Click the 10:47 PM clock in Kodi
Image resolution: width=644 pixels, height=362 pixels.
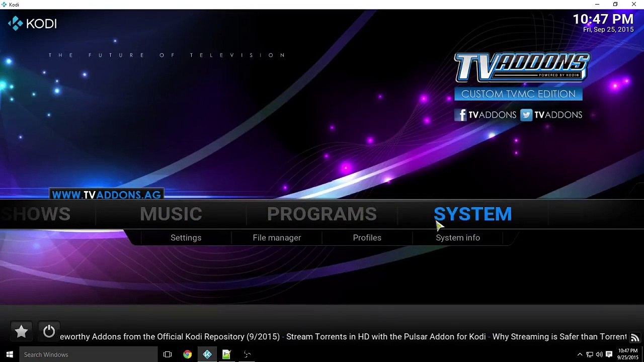tap(603, 19)
